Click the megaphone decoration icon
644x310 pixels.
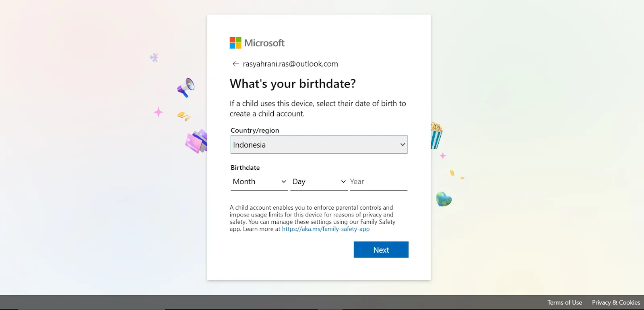coord(186,87)
